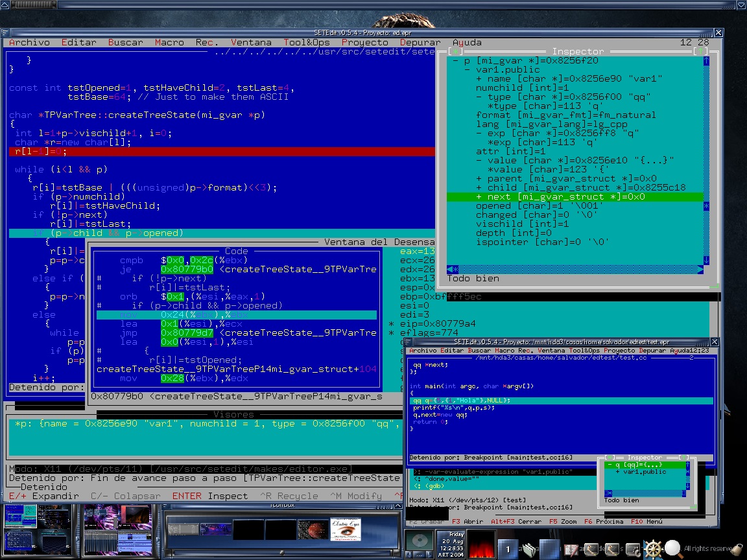Expand the 'name [char *]' tree node
The image size is (747, 560).
(479, 78)
